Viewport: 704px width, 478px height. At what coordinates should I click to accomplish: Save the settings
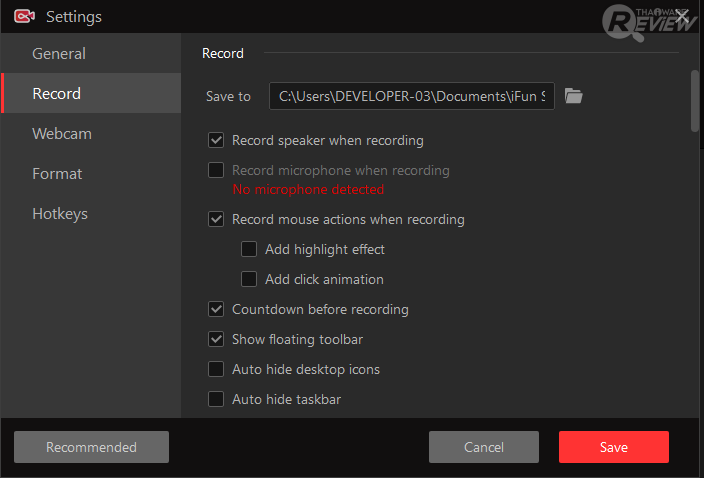coord(614,447)
